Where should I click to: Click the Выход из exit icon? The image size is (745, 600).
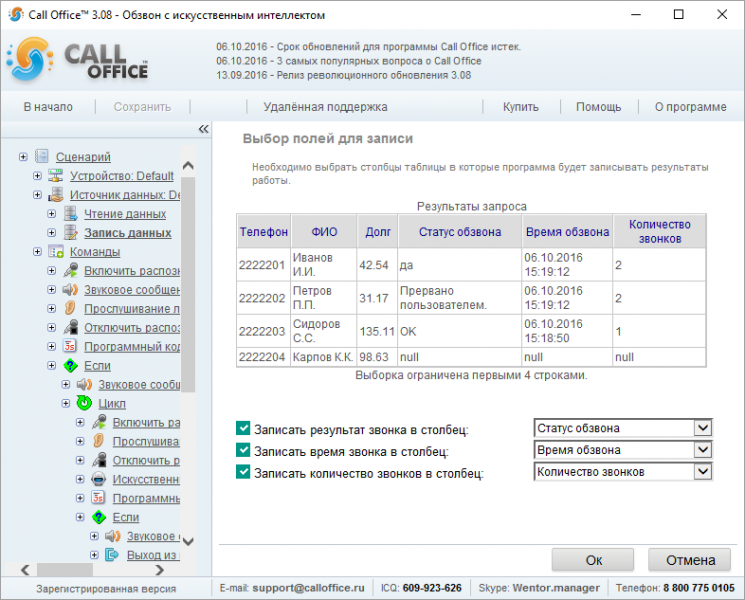(113, 554)
